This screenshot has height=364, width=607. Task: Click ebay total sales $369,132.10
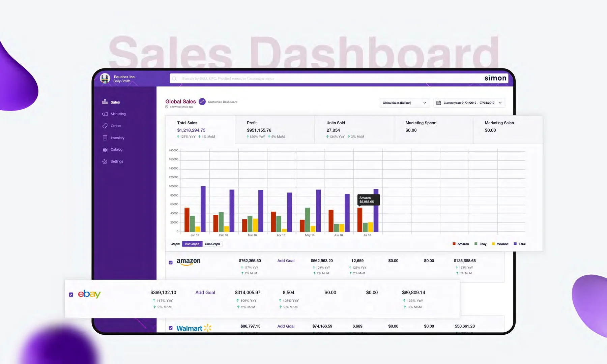click(x=163, y=293)
